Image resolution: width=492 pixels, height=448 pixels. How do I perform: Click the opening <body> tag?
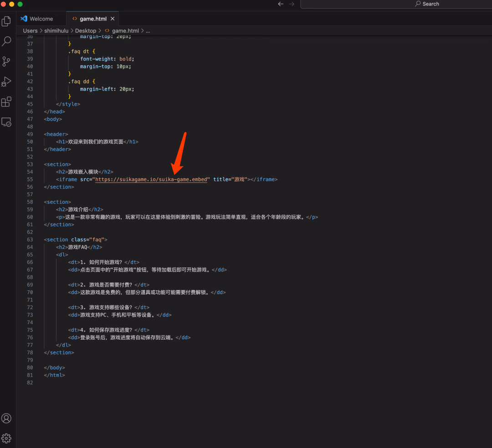click(53, 119)
